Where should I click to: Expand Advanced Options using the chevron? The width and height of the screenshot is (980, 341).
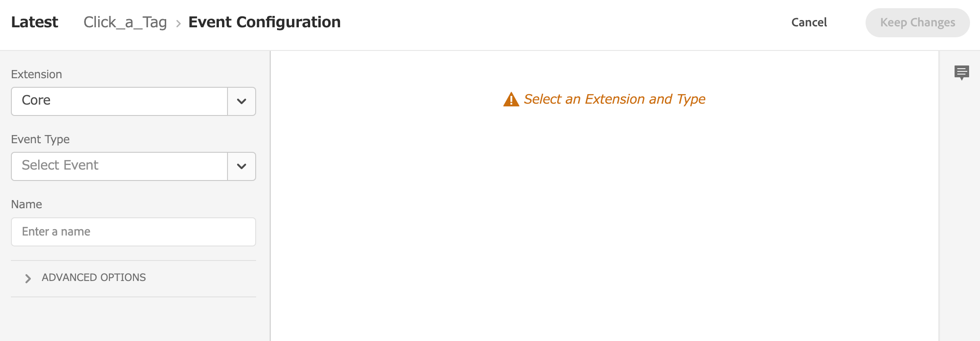(x=28, y=278)
